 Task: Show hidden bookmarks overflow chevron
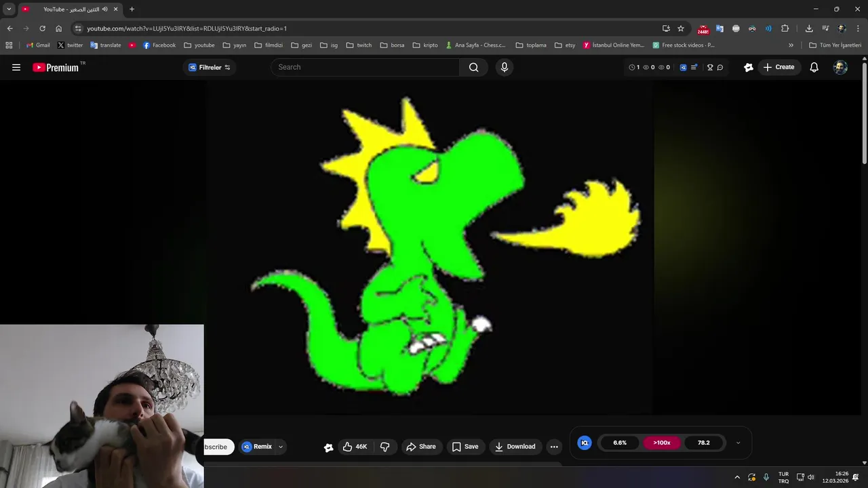(x=791, y=45)
